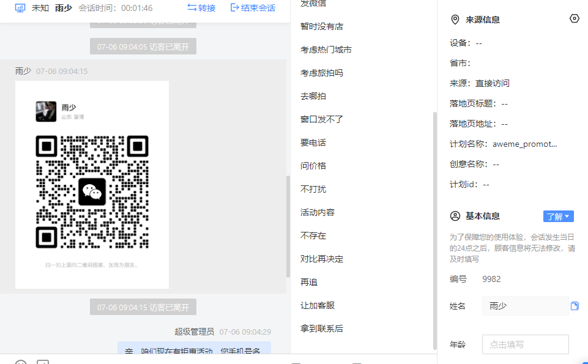Click the location pin icon beside 来源信息
This screenshot has height=364, width=588.
pyautogui.click(x=455, y=20)
